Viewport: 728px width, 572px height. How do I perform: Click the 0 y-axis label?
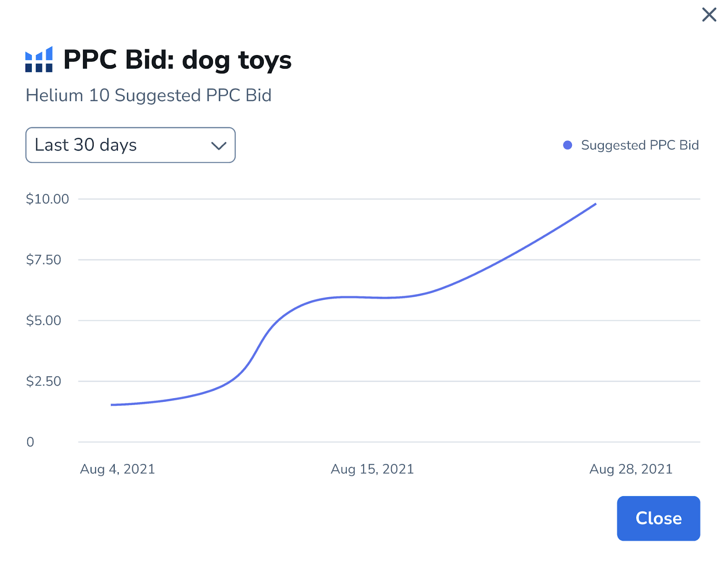point(30,442)
